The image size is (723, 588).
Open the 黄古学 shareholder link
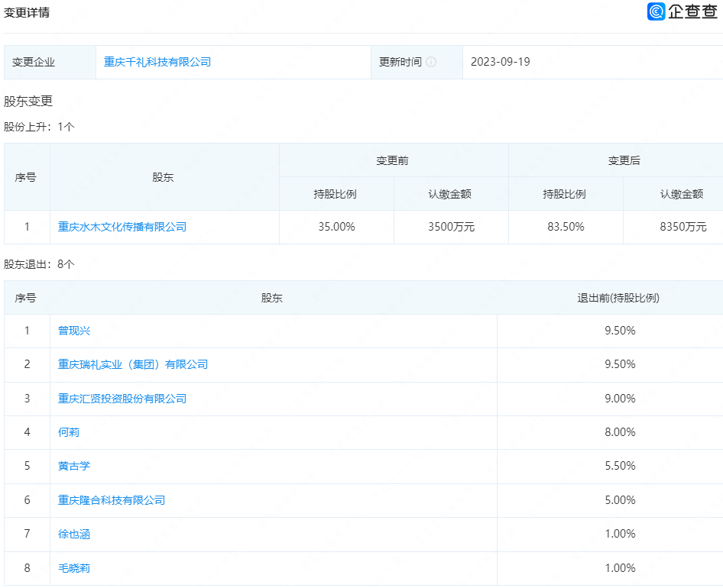coord(74,466)
